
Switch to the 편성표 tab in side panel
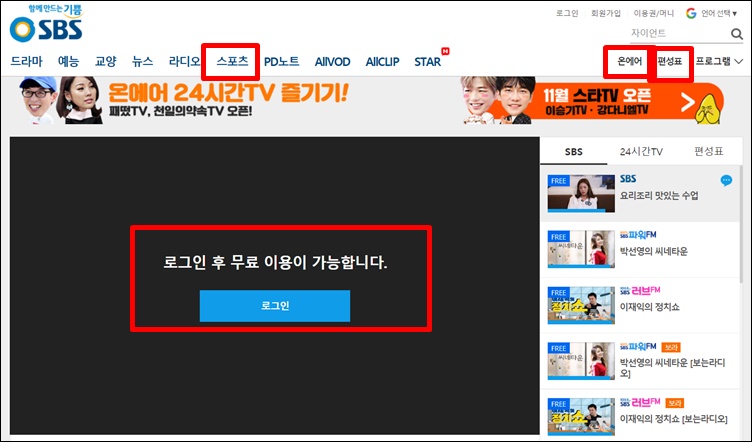point(708,152)
